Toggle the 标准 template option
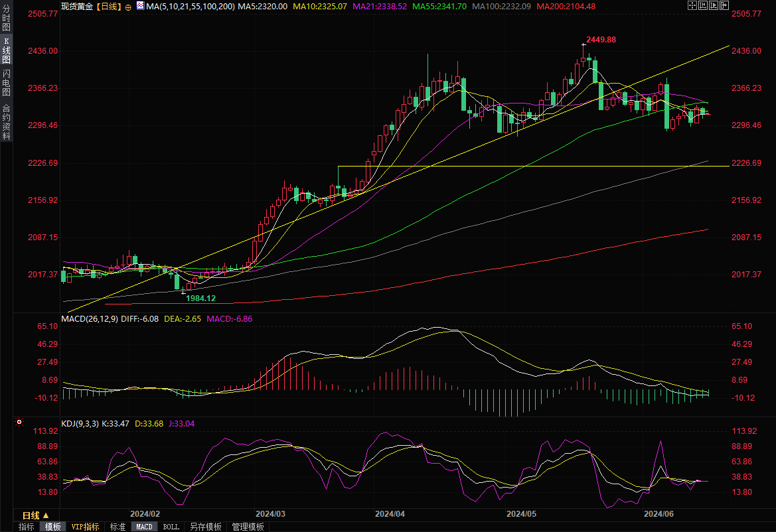The width and height of the screenshot is (776, 532). tap(117, 527)
